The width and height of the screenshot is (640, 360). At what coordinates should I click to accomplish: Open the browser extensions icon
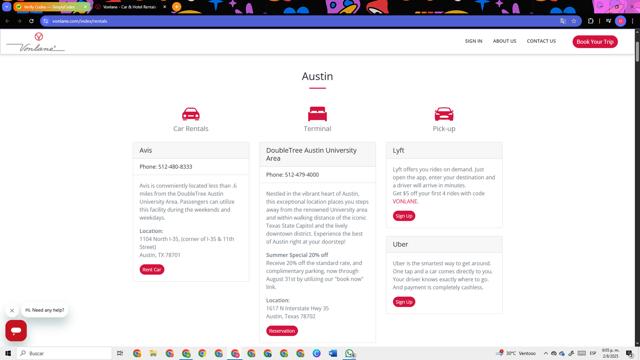tap(591, 21)
